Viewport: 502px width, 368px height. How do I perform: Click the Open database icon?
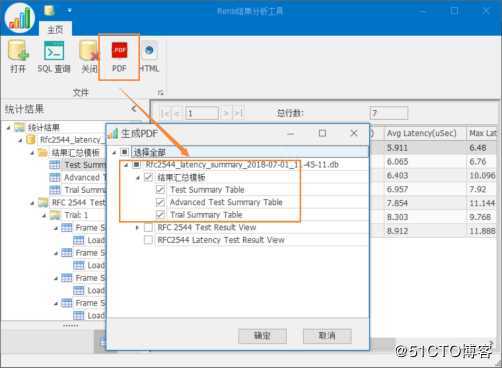pyautogui.click(x=18, y=56)
